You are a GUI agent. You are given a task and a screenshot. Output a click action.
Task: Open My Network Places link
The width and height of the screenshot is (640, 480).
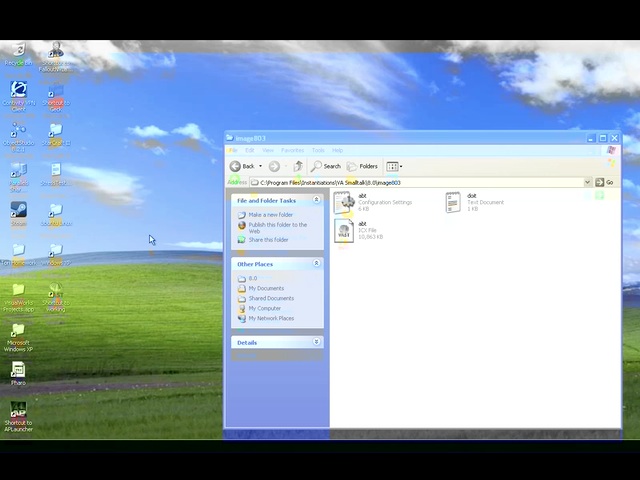pyautogui.click(x=271, y=318)
